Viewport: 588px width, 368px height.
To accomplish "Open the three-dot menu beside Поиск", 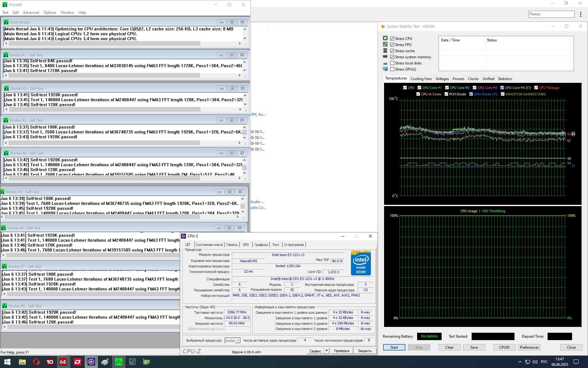I will [x=580, y=14].
